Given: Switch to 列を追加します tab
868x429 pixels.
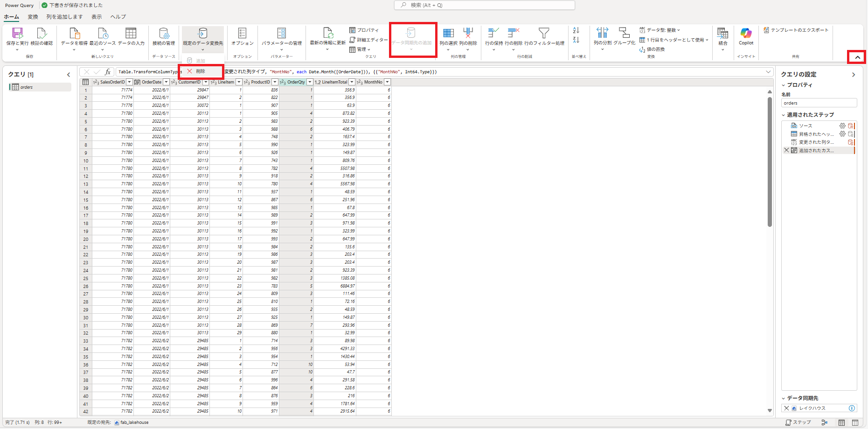Looking at the screenshot, I should [64, 17].
